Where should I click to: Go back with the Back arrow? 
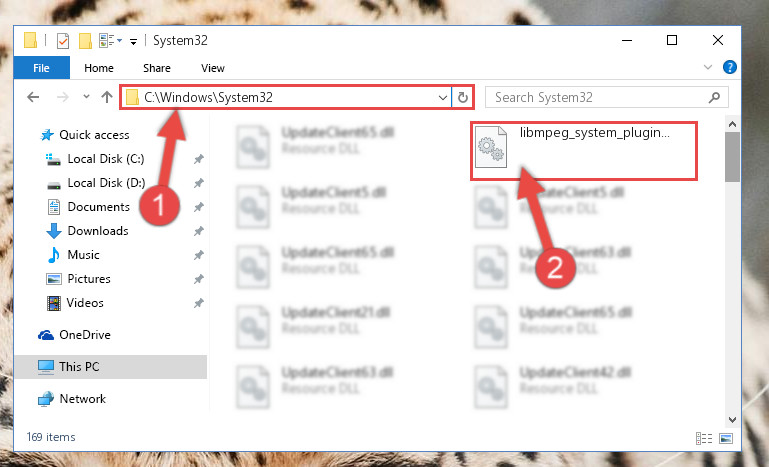[x=33, y=97]
